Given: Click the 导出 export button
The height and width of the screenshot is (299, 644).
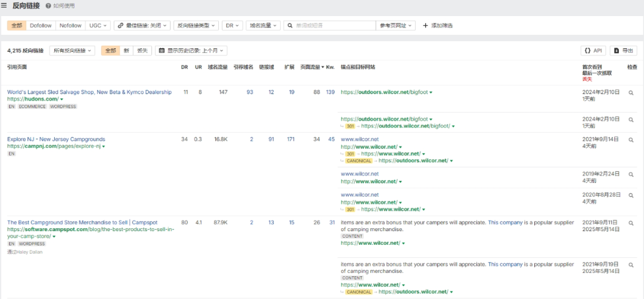Looking at the screenshot, I should coord(624,51).
